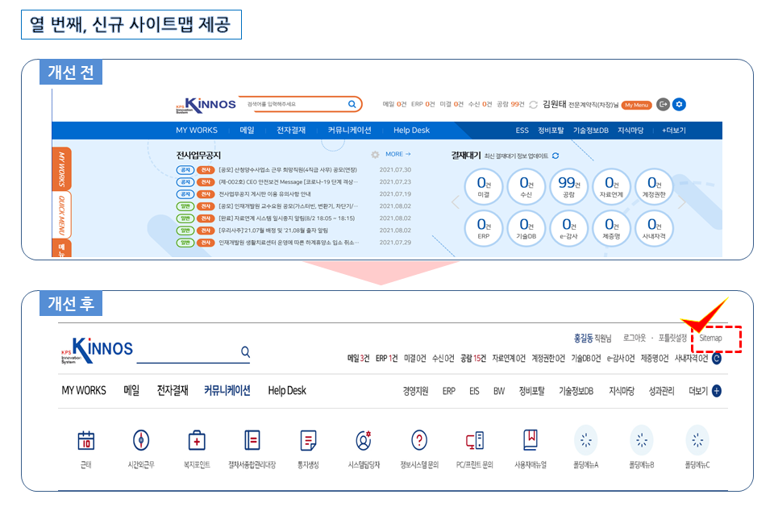The height and width of the screenshot is (532, 774).
Task: Select MY WORKS in the new menu bar
Action: [x=84, y=390]
